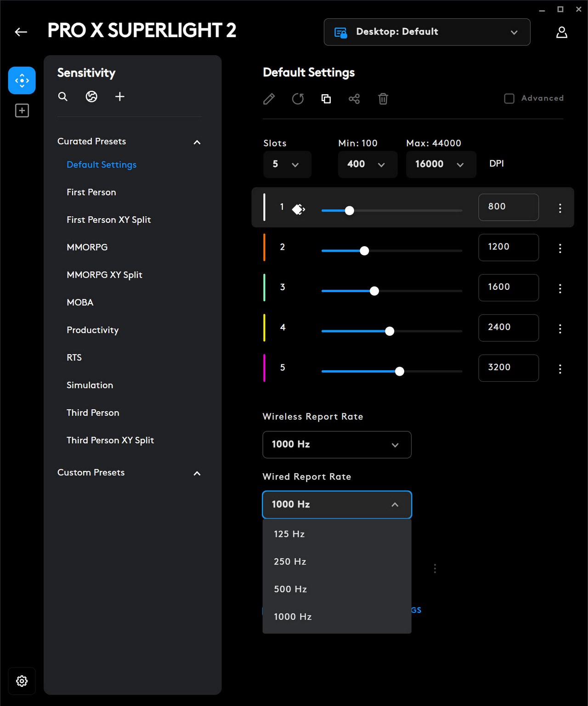This screenshot has height=706, width=588.
Task: Choose 500 Hz wired report rate
Action: (337, 589)
